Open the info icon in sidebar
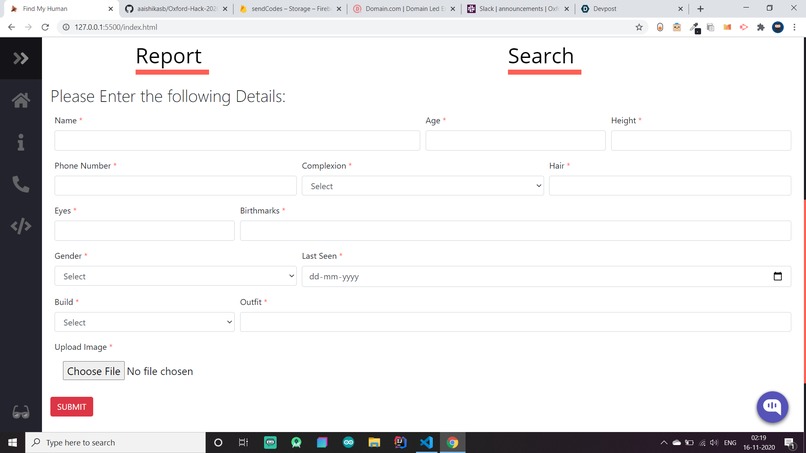Viewport: 806px width, 453px height. (x=21, y=142)
